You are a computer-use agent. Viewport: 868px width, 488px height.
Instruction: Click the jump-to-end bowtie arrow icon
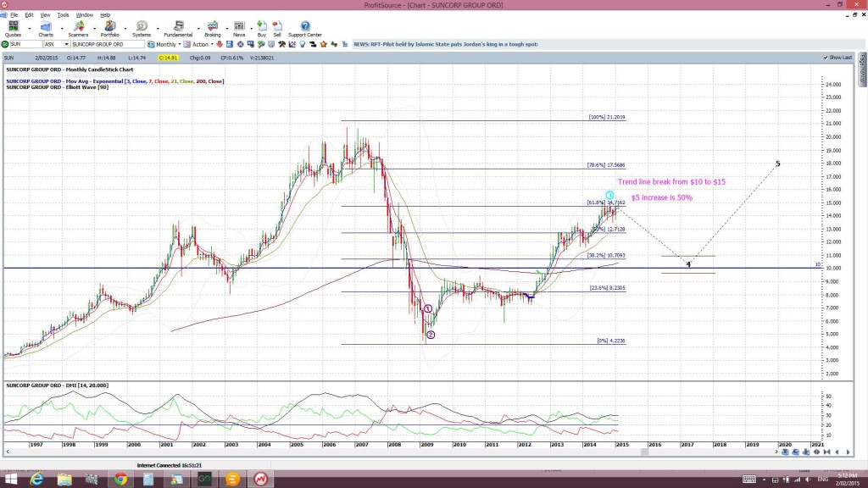point(827,452)
